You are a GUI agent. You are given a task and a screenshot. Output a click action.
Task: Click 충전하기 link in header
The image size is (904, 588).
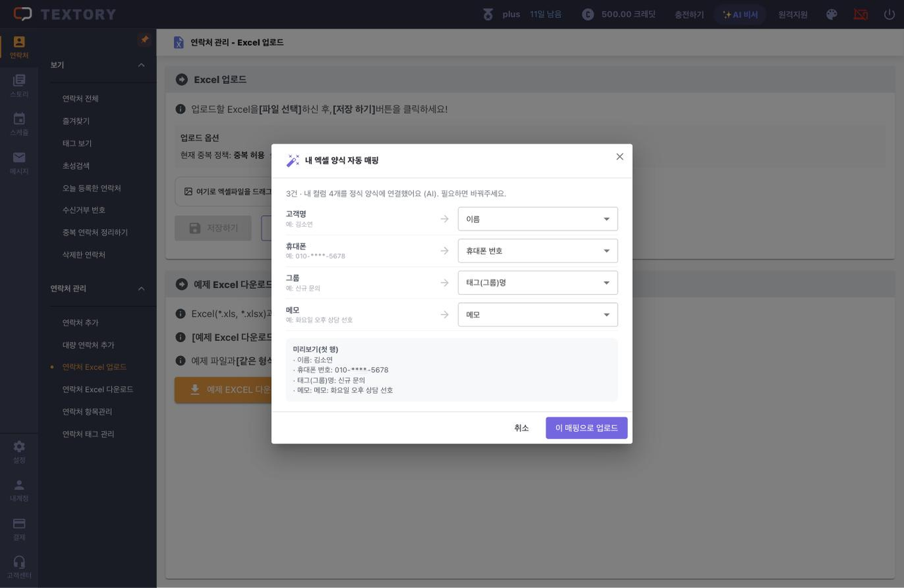click(689, 15)
